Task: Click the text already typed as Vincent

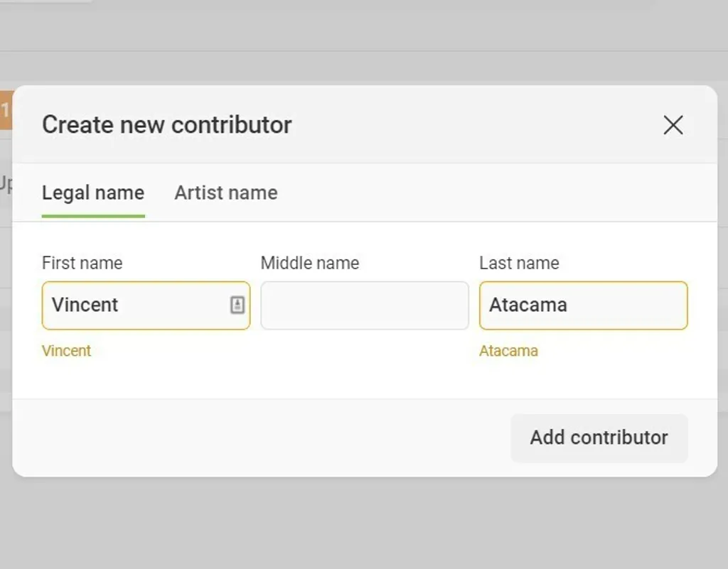Action: click(x=84, y=305)
